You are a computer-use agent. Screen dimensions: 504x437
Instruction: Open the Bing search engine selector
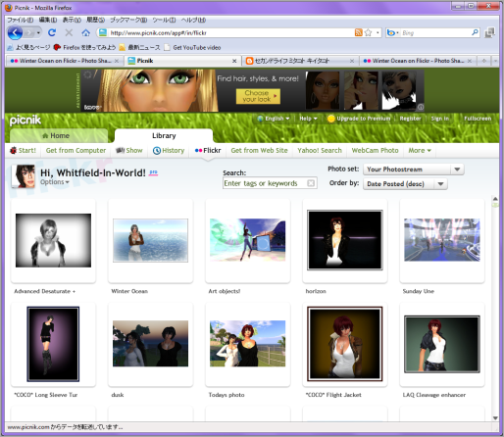tap(392, 32)
